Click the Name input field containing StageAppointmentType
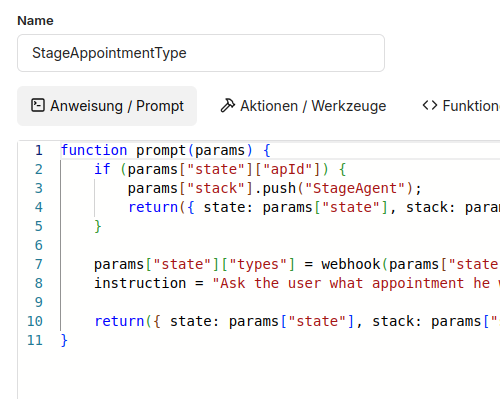 201,53
